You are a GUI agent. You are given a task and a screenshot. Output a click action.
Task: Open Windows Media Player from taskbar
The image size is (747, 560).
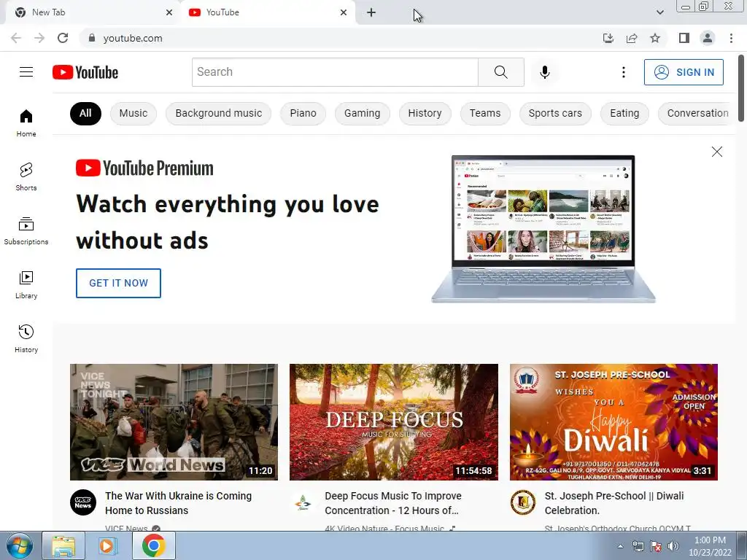(x=108, y=545)
